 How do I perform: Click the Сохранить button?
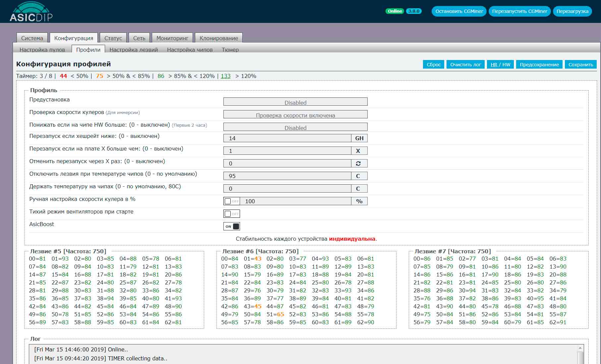tap(580, 65)
